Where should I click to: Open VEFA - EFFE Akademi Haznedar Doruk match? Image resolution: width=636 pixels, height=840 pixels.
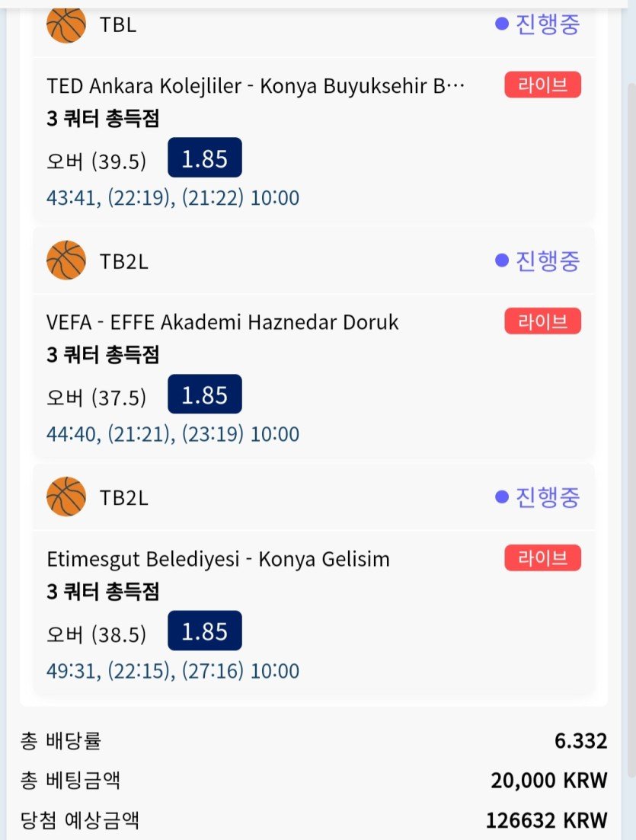pyautogui.click(x=222, y=322)
